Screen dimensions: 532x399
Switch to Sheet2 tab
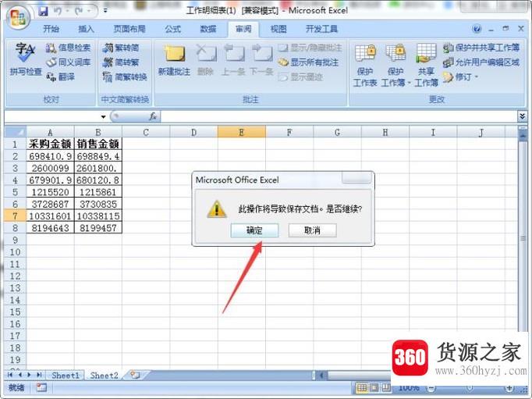point(104,376)
